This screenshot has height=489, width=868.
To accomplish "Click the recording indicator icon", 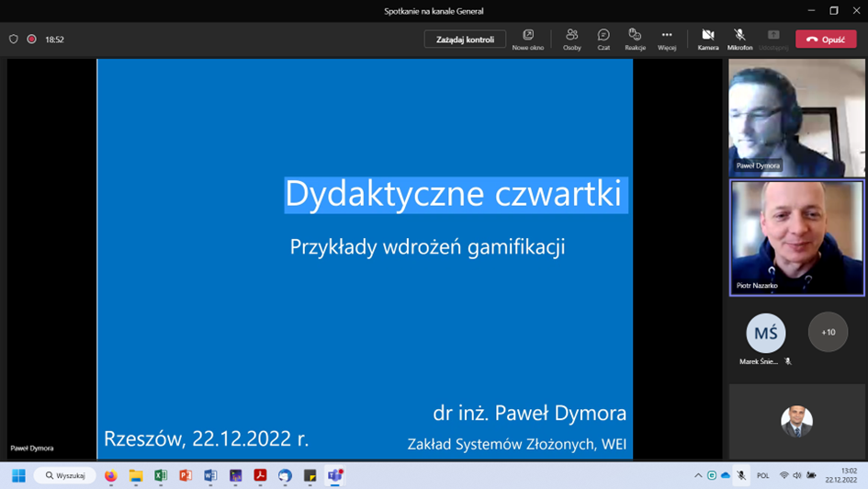I will 31,40.
